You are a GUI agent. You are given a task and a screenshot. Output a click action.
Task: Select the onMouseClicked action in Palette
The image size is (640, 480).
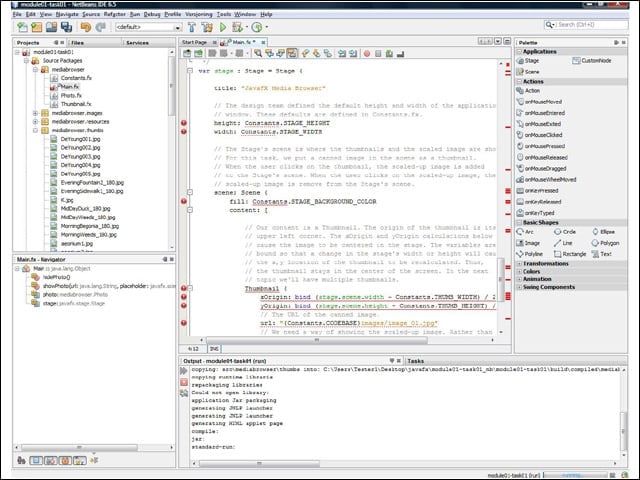540,135
